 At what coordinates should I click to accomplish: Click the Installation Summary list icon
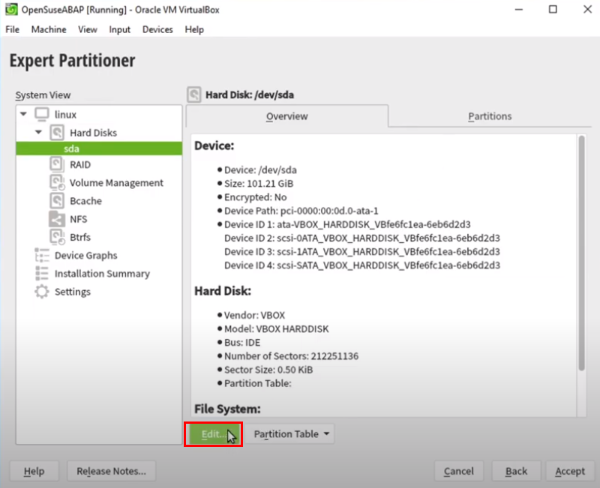pos(42,273)
